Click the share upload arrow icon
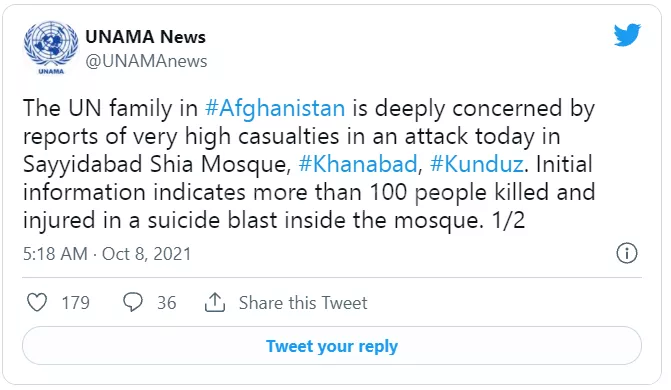The image size is (671, 390). coord(214,303)
